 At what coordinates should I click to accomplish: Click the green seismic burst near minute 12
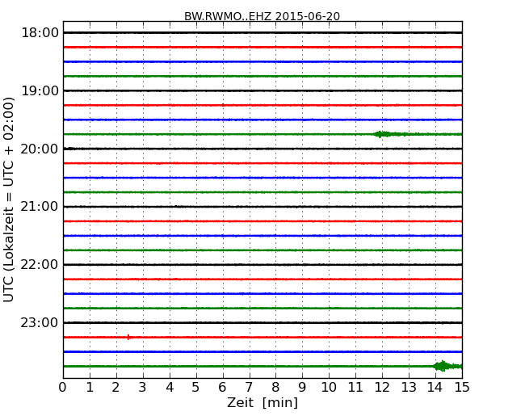click(390, 134)
